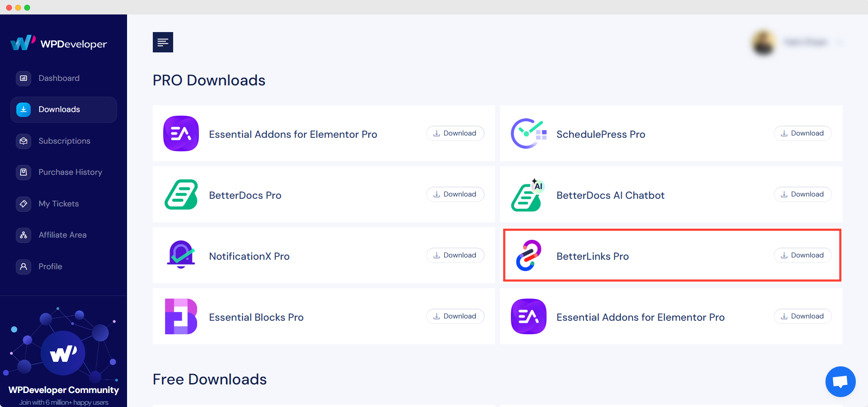Open the Affiliate Area
Screen dimensions: 868x407
62,235
